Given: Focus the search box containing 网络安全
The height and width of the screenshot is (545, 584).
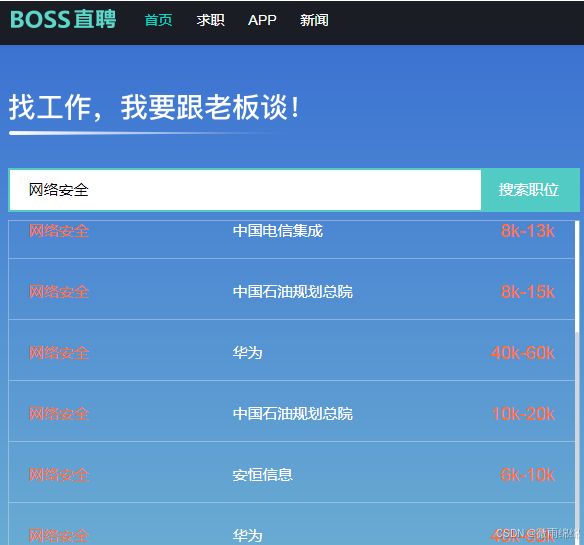Looking at the screenshot, I should pyautogui.click(x=245, y=190).
